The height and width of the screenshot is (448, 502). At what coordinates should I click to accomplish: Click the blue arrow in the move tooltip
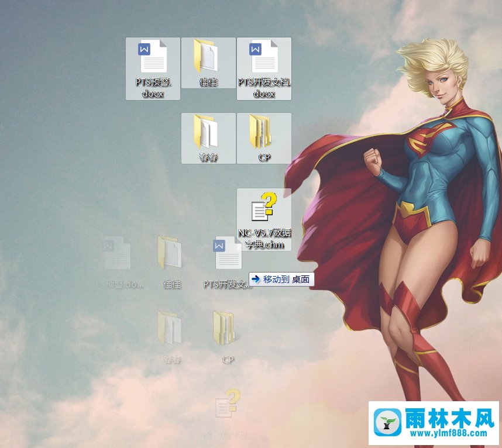[x=255, y=280]
